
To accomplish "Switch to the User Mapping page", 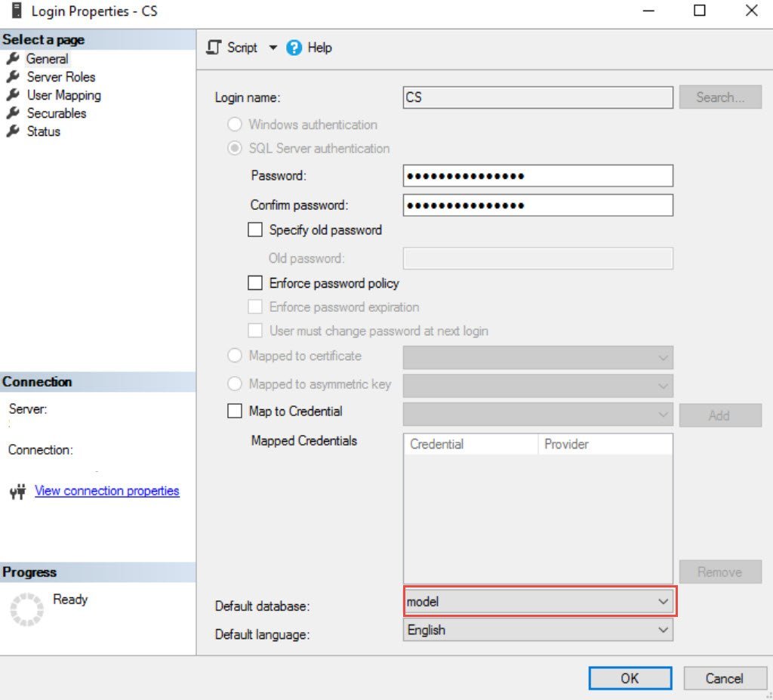I will tap(64, 95).
